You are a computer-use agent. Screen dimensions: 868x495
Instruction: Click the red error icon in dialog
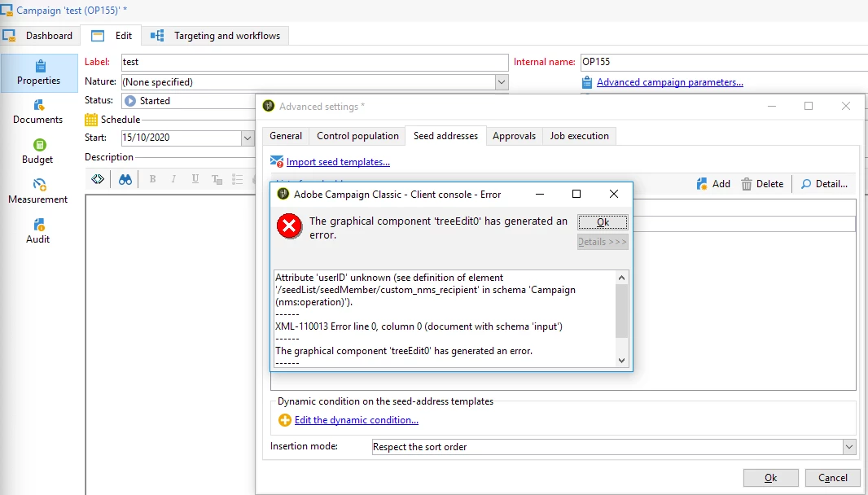(289, 226)
